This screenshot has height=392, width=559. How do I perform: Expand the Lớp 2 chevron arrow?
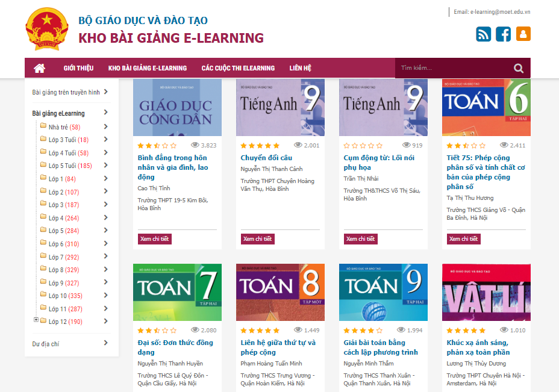tap(105, 191)
